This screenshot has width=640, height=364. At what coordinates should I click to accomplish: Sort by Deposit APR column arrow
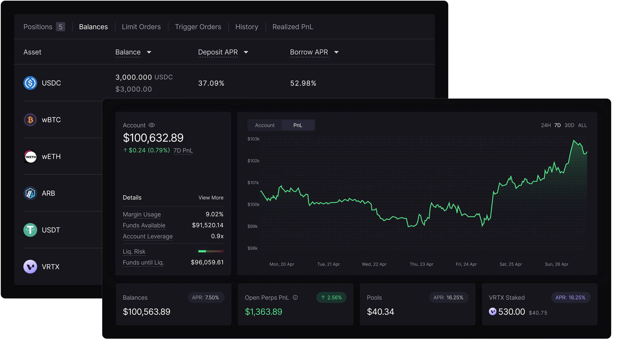coord(246,52)
